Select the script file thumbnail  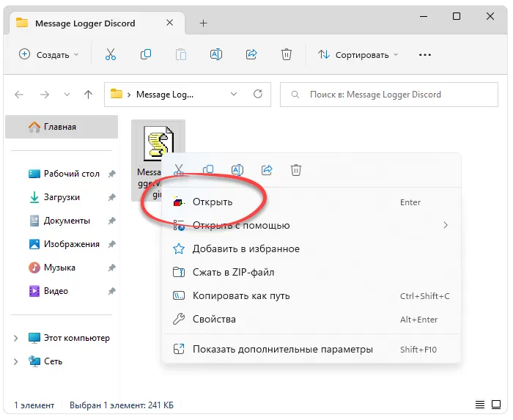click(x=159, y=143)
